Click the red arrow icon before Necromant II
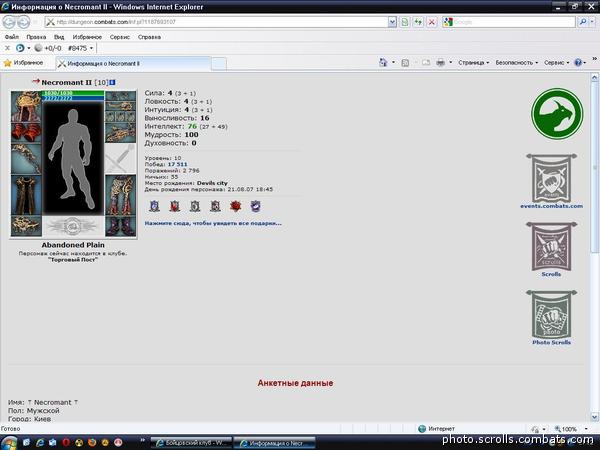This screenshot has width=600, height=450. tap(36, 82)
